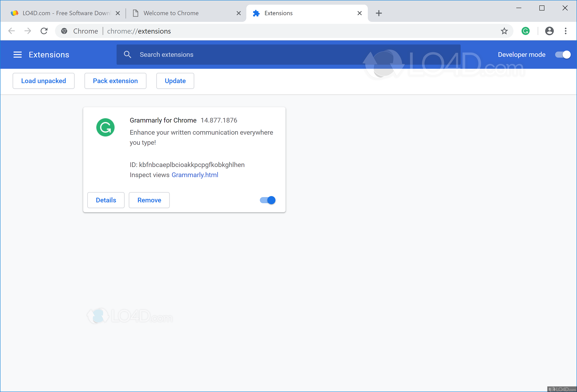
Task: Close the LO4D.com tab
Action: pos(118,13)
